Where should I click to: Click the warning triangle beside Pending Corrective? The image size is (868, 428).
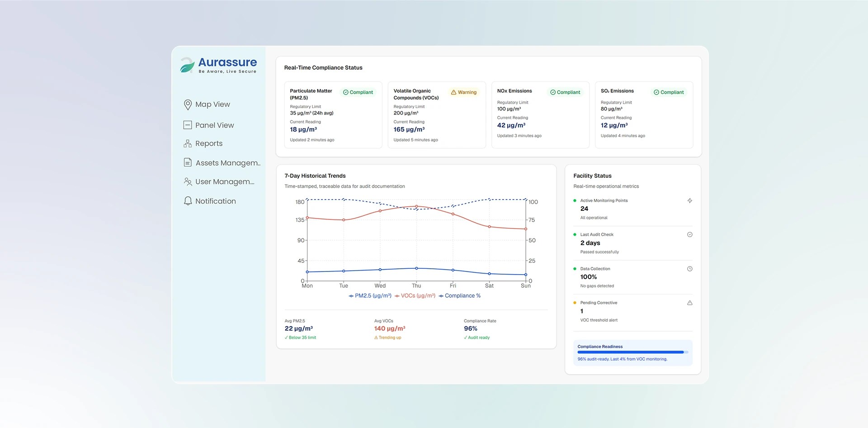point(689,303)
